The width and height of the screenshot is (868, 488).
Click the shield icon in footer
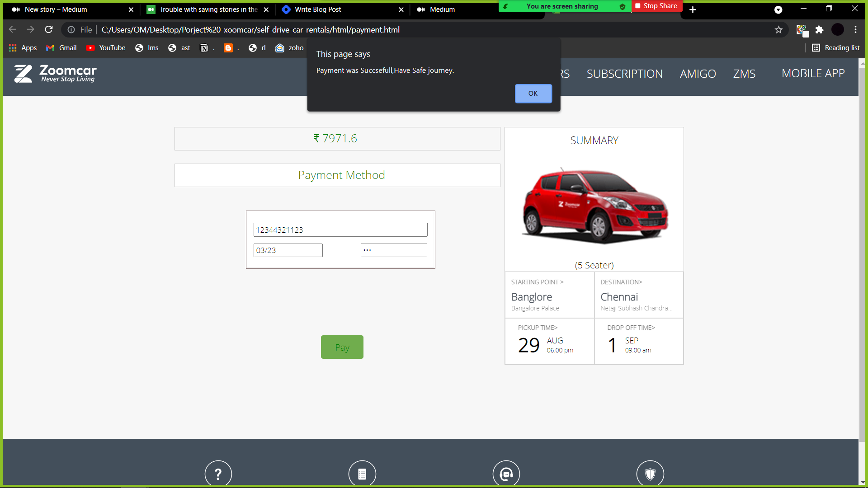point(650,474)
